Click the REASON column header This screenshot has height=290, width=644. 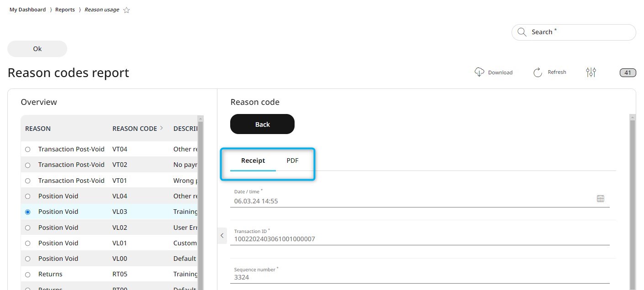coord(38,129)
